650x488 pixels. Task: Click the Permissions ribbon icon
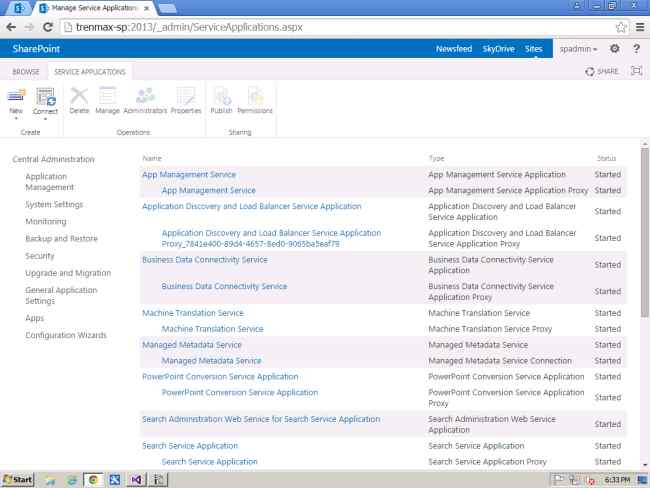click(x=255, y=96)
